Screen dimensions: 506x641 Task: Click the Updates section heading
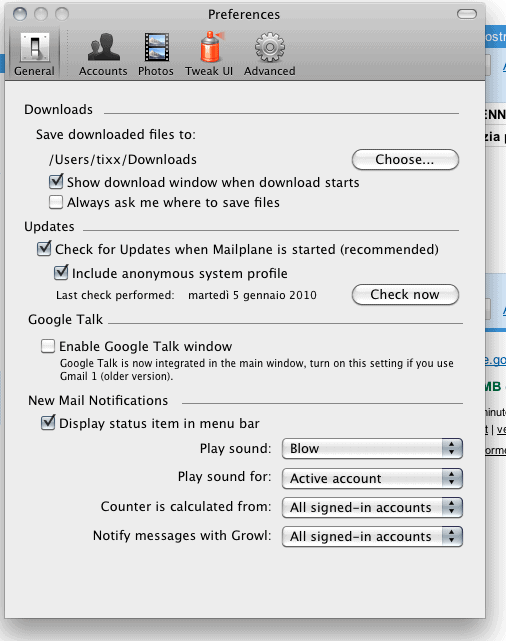point(49,226)
